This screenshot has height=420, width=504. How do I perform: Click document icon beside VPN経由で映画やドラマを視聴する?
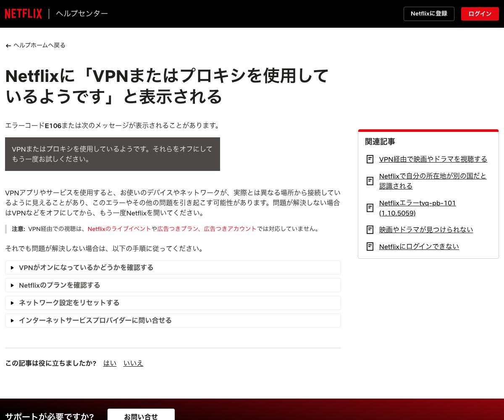click(370, 159)
